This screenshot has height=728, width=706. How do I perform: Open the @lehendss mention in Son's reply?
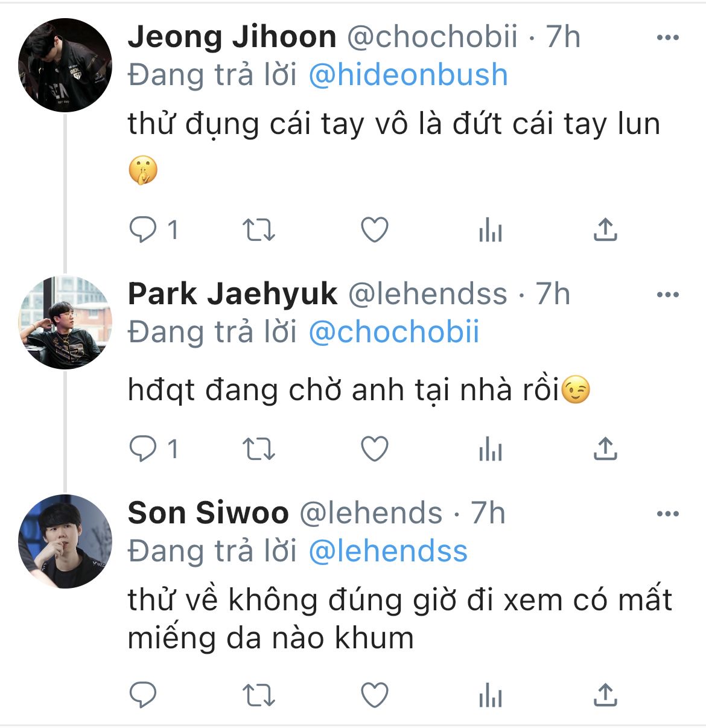click(388, 552)
